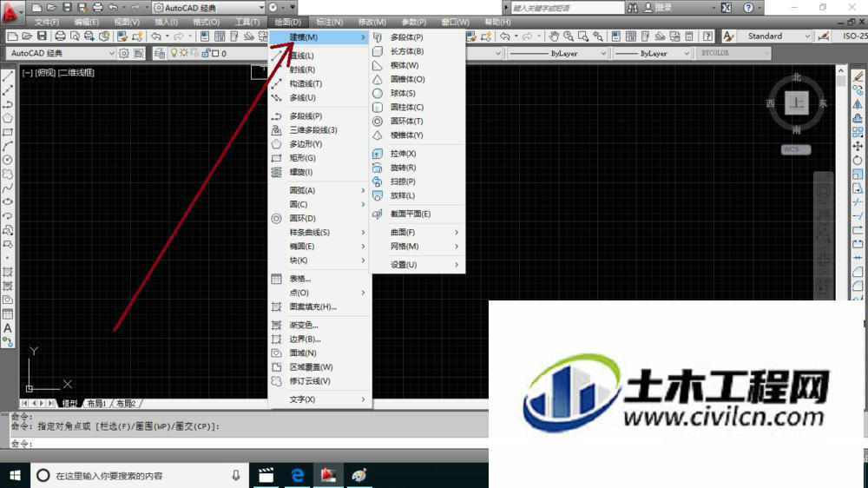Click the Sweep 扫掠(P) icon entry

pos(378,181)
